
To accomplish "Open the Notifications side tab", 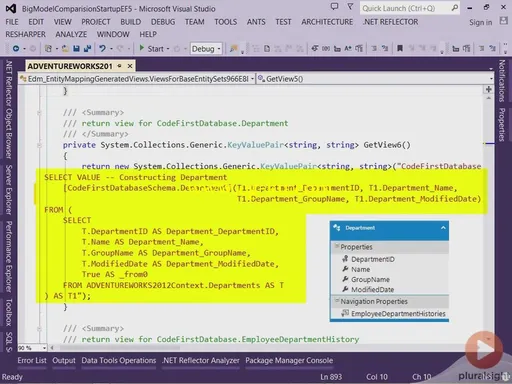I will click(502, 81).
